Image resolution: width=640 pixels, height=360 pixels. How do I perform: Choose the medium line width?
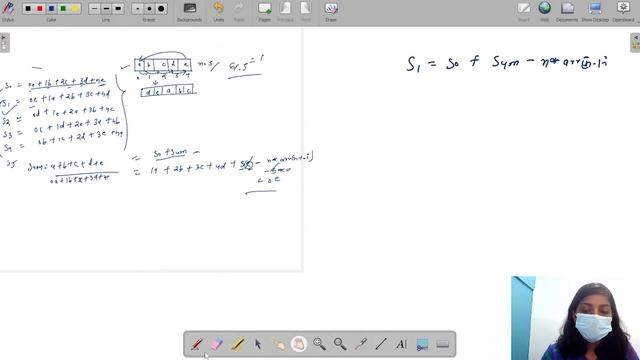click(x=106, y=9)
